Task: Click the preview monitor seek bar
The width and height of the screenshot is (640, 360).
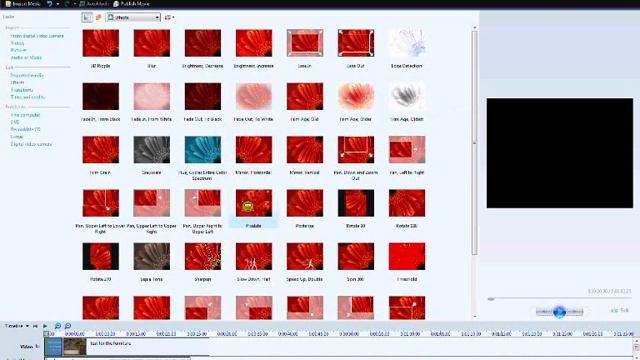Action: coord(559,299)
